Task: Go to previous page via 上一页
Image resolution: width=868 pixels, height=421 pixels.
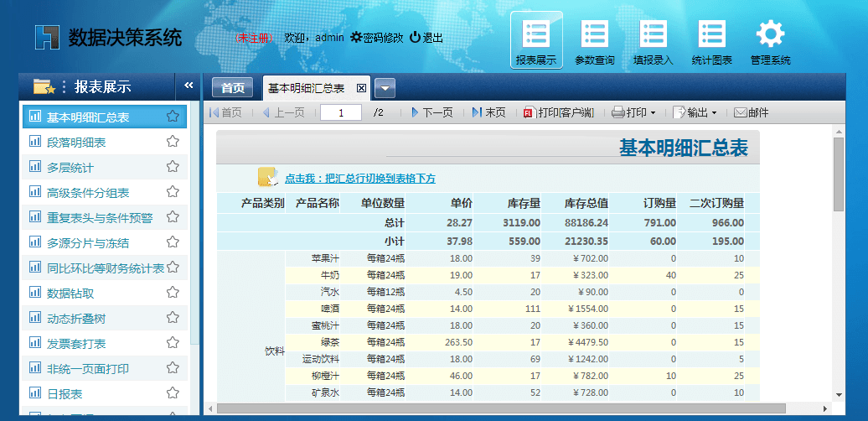Action: pos(283,112)
